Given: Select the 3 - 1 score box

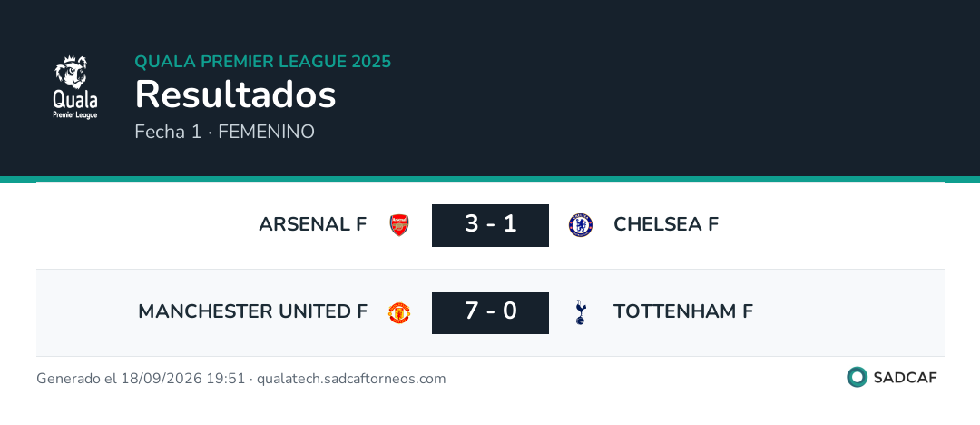Looking at the screenshot, I should tap(490, 225).
